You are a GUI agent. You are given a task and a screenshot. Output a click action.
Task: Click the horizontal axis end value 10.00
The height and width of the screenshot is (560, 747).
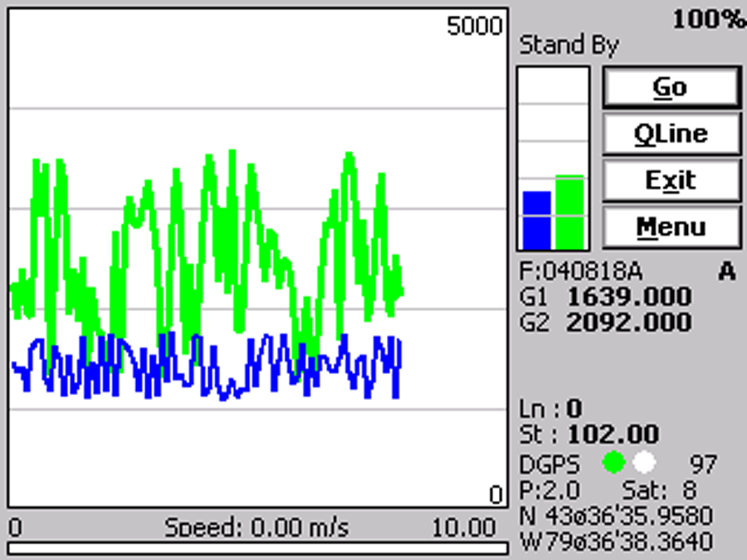click(463, 527)
